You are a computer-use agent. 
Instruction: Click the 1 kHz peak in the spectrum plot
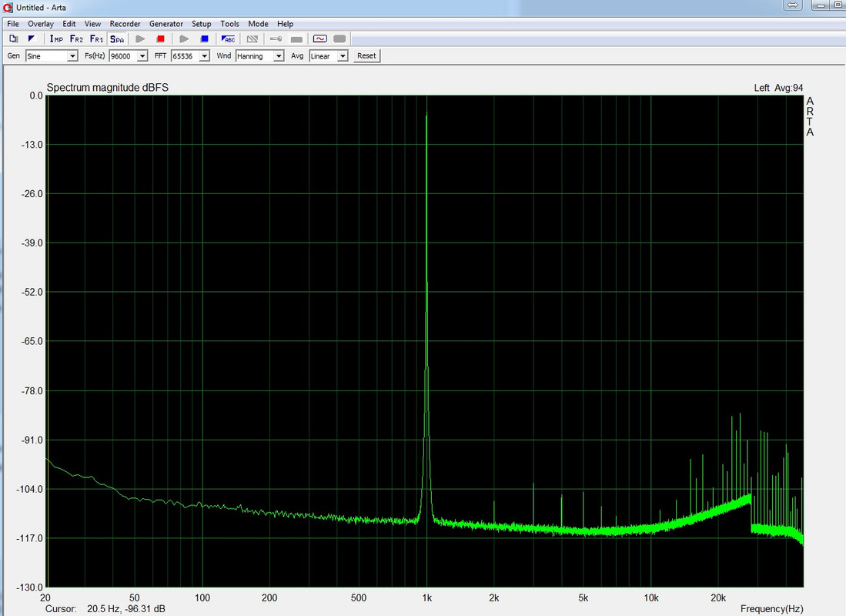click(426, 115)
